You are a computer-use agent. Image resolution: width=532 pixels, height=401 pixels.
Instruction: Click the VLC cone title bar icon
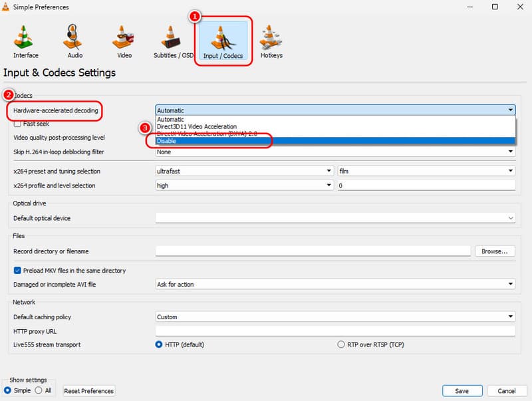tap(7, 7)
